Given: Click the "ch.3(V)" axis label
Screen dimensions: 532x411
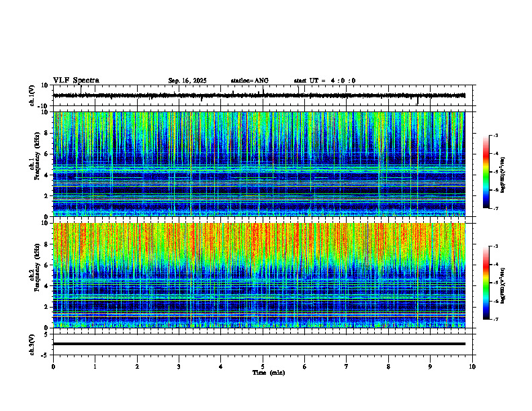Looking at the screenshot, I should 32,345.
